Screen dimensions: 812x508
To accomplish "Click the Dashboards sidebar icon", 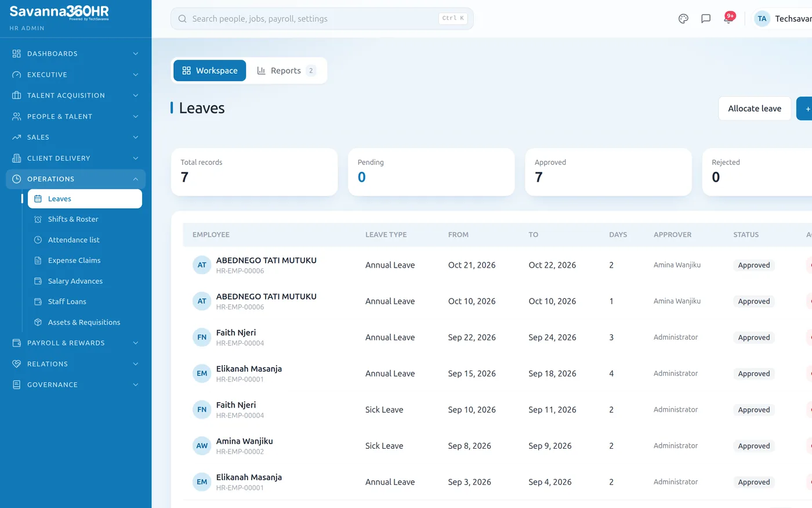I will tap(16, 53).
